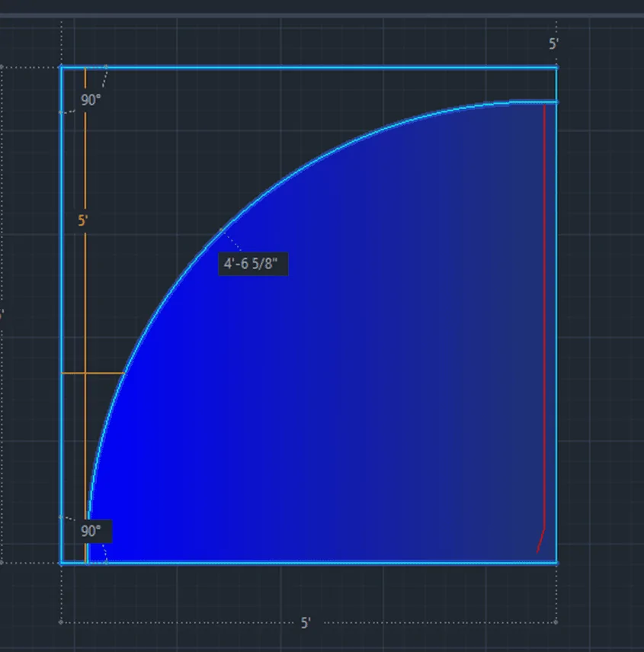
Task: Select the orange "5'" dimension text
Action: coord(83,220)
